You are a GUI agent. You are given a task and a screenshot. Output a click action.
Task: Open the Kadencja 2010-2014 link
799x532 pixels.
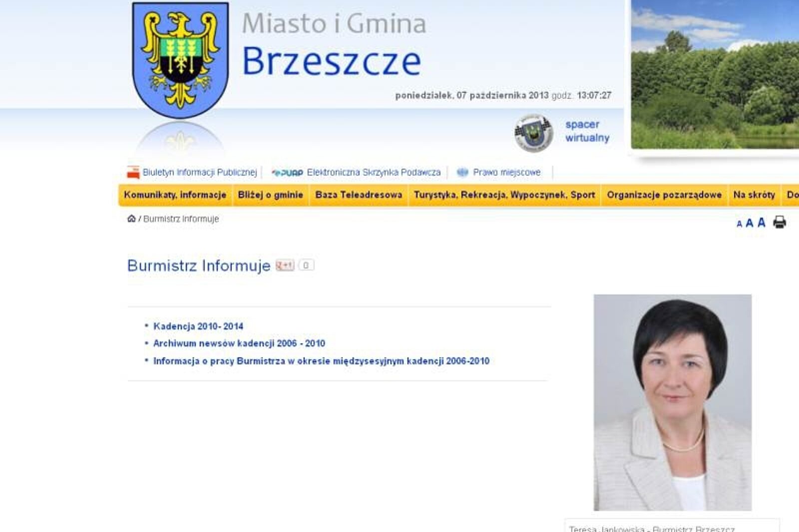(x=198, y=326)
